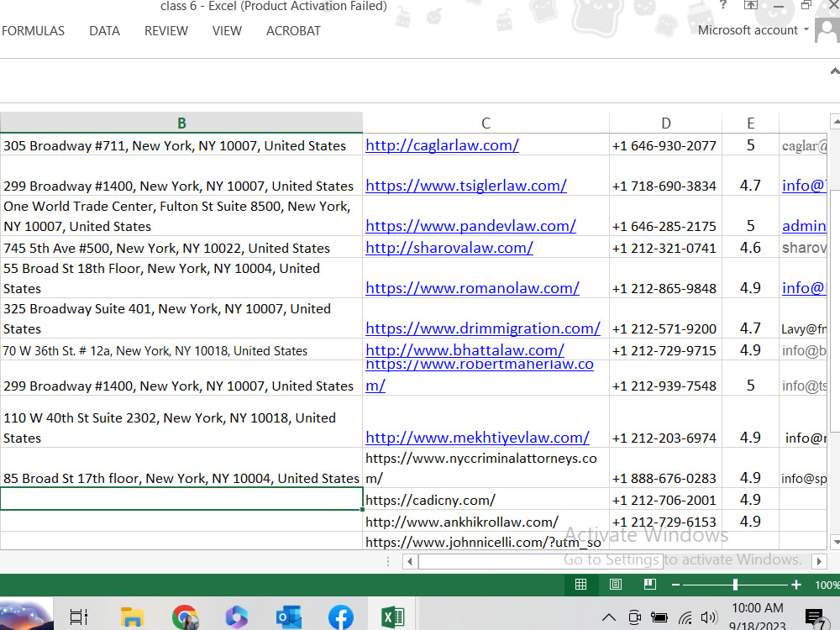Select the https://cadicny.com/ cell

[486, 499]
